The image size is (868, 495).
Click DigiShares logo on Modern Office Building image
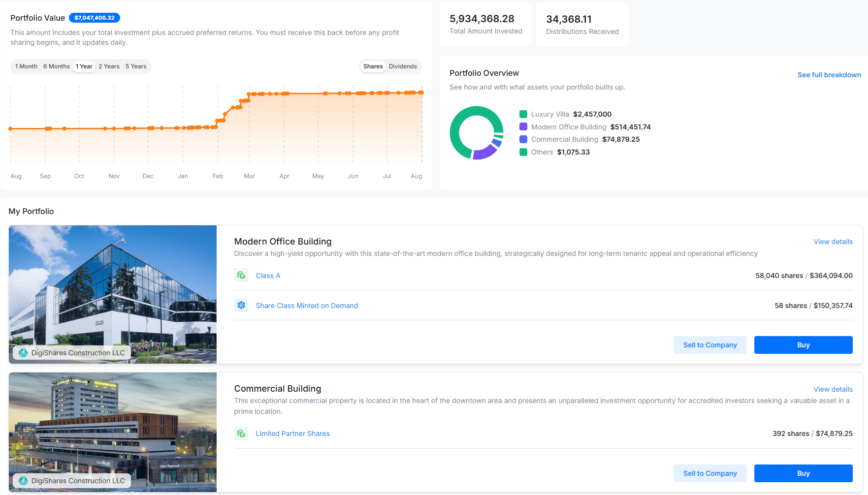pos(23,353)
